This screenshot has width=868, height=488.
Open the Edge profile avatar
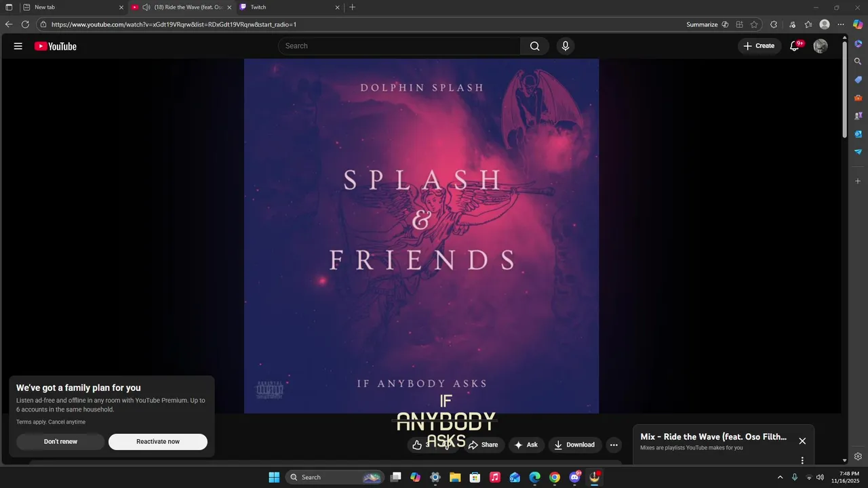click(825, 24)
